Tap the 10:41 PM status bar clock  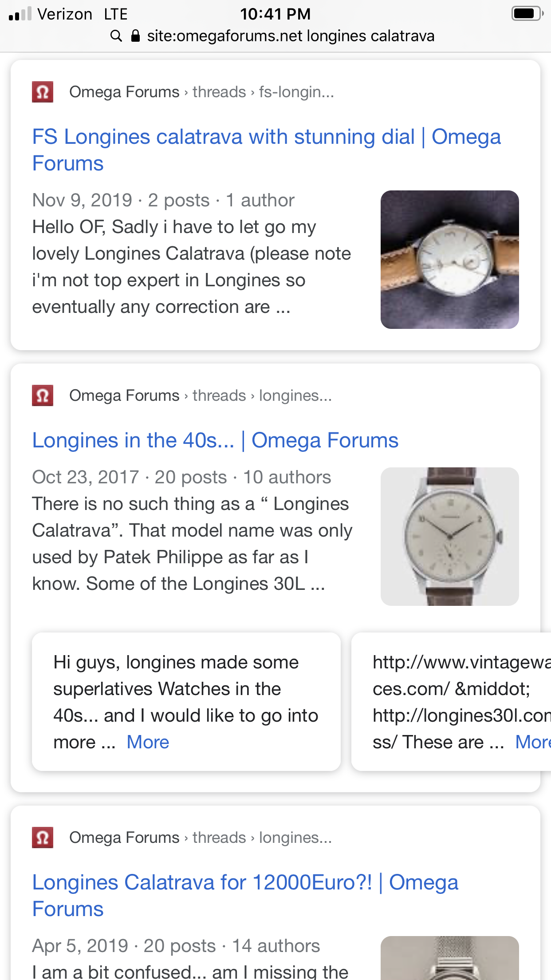(x=275, y=14)
